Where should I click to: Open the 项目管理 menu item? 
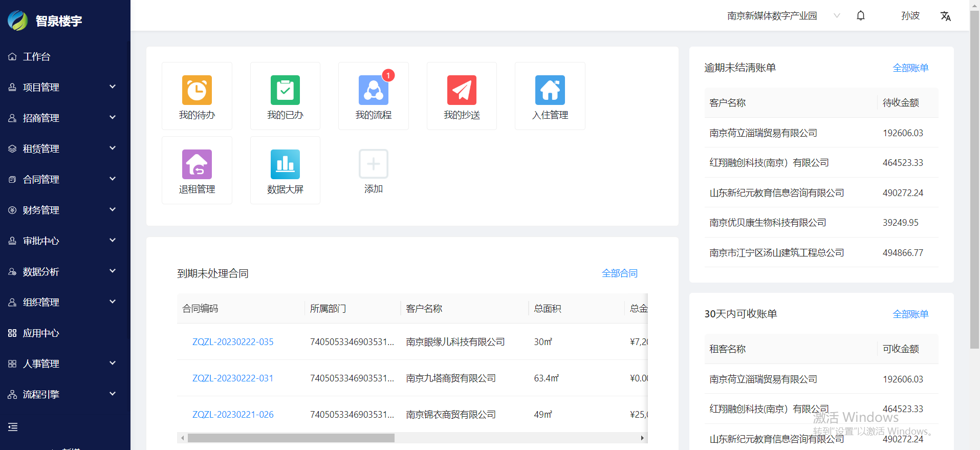64,88
